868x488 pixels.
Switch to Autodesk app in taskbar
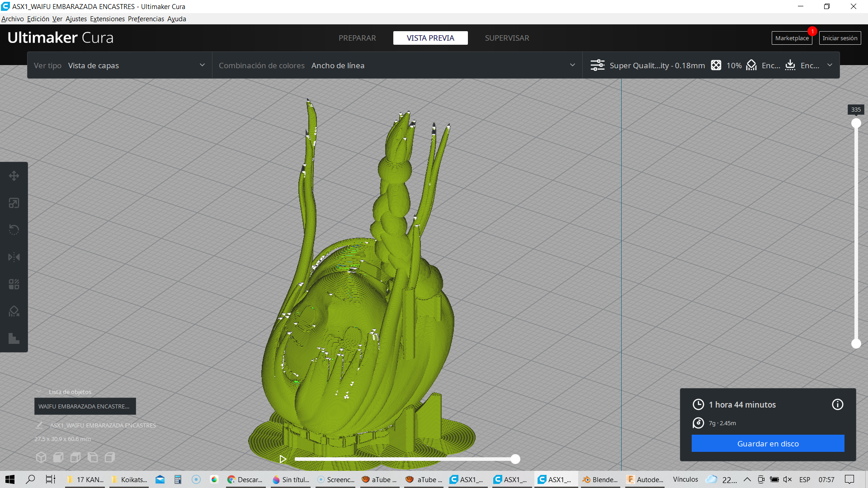645,479
